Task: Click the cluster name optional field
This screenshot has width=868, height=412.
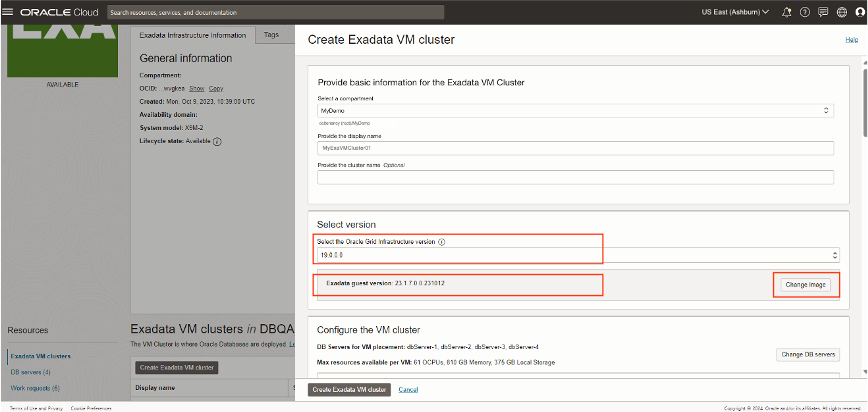Action: [575, 177]
